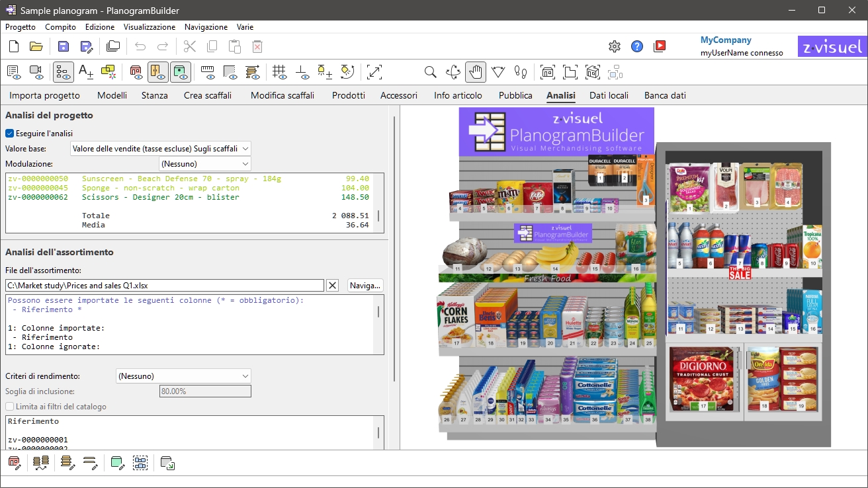Switch to the Importa progetto tab
Image resolution: width=868 pixels, height=488 pixels.
(x=44, y=95)
